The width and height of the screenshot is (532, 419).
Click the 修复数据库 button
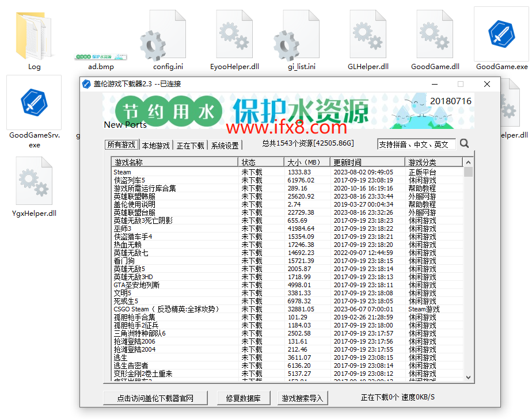click(x=244, y=398)
